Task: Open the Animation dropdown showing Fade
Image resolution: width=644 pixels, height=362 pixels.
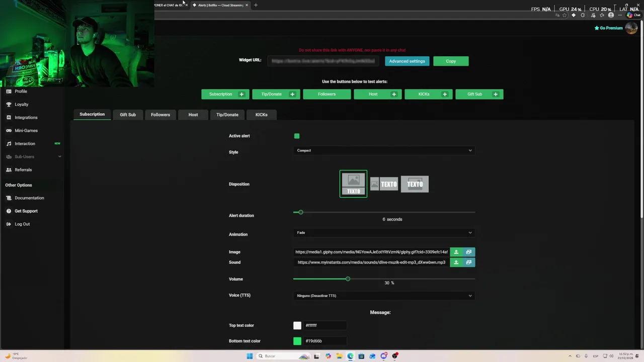Action: 384,233
